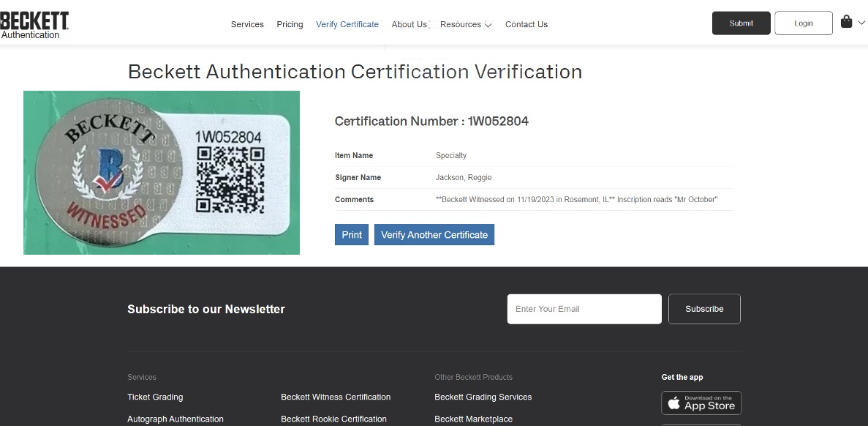Open Download on the App Store badge
Screen dimensions: 868x426
[x=701, y=403]
